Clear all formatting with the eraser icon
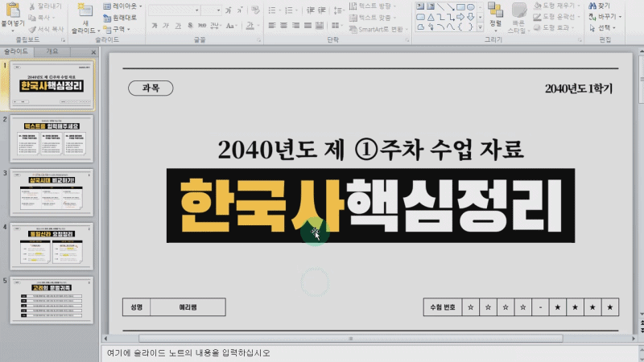The image size is (644, 362). (255, 10)
